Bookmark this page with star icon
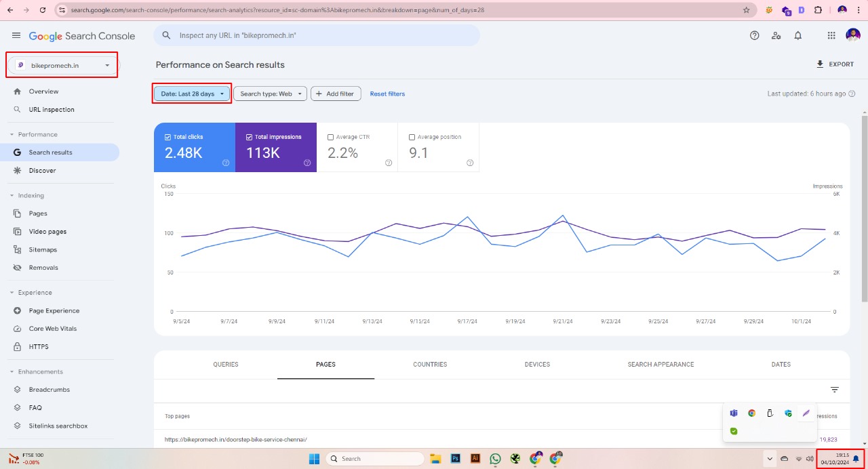This screenshot has width=868, height=469. [x=747, y=10]
